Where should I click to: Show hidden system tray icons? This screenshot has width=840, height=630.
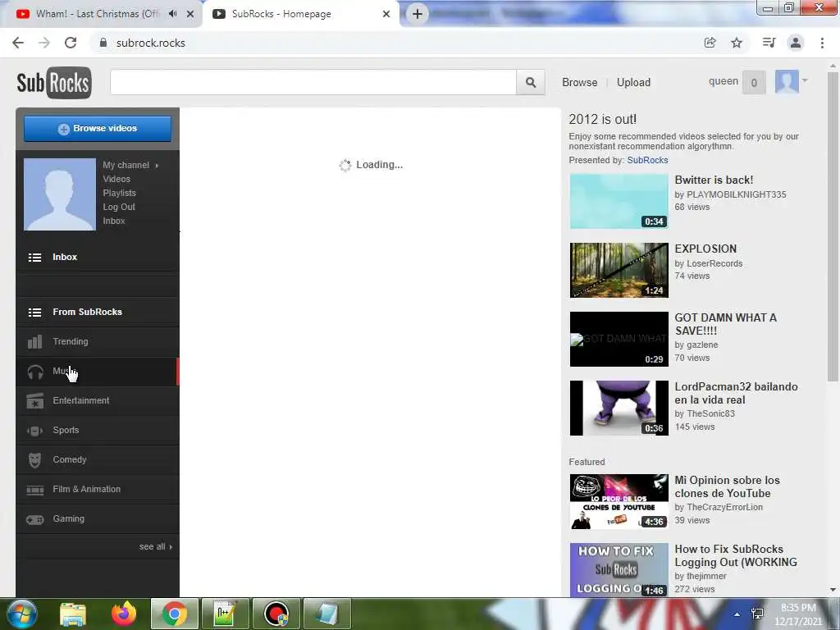click(x=737, y=614)
